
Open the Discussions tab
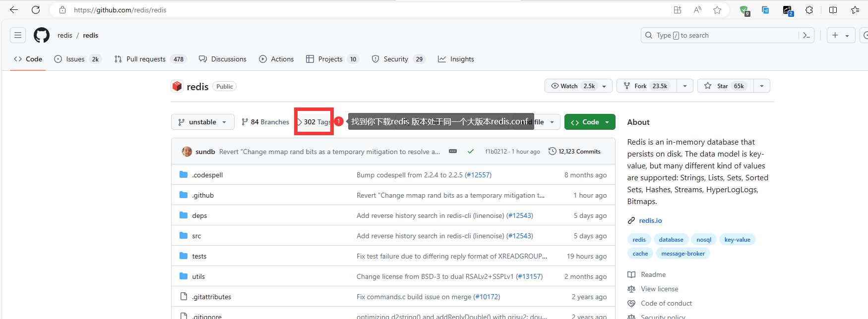tap(223, 59)
